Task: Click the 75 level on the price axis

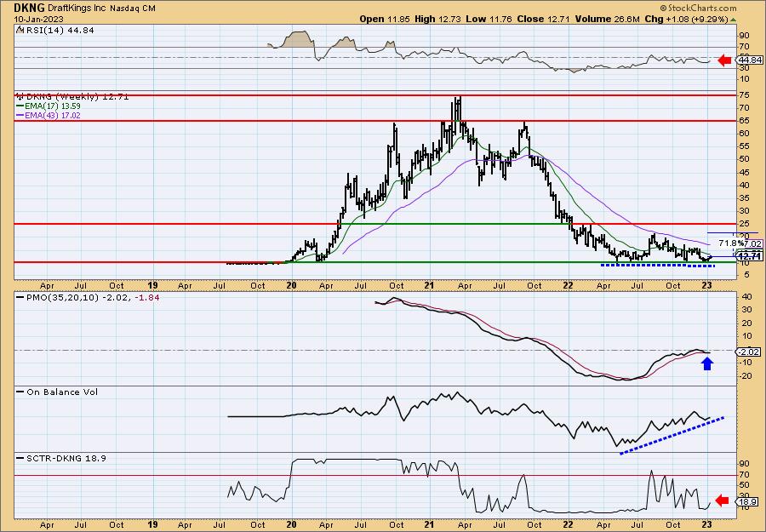Action: point(745,95)
